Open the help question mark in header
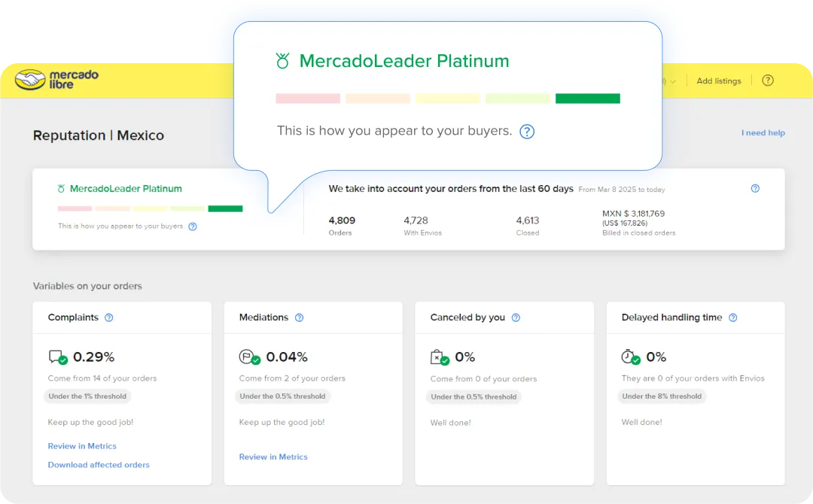 (768, 80)
